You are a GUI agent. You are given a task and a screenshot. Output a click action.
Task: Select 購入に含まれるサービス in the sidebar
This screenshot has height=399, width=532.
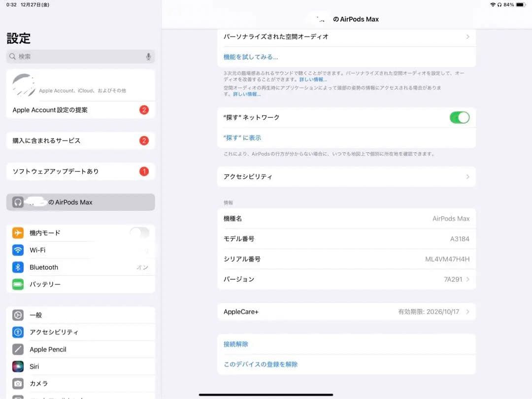[x=80, y=140]
